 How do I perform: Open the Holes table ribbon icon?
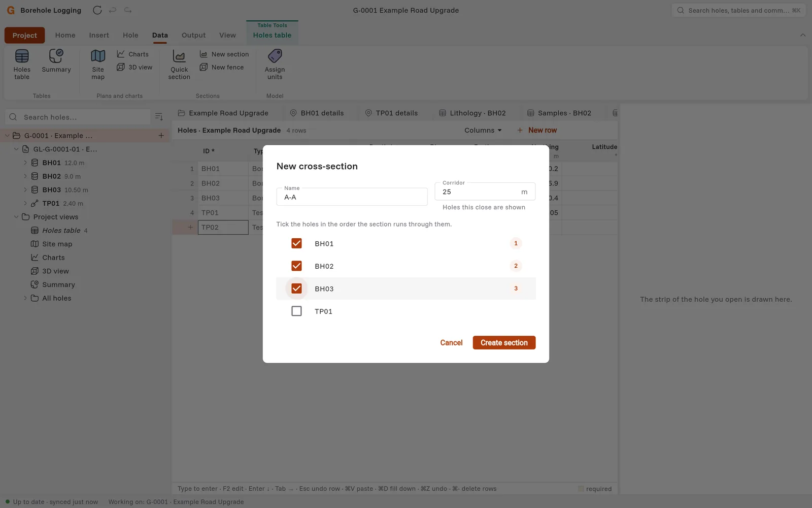pyautogui.click(x=22, y=64)
